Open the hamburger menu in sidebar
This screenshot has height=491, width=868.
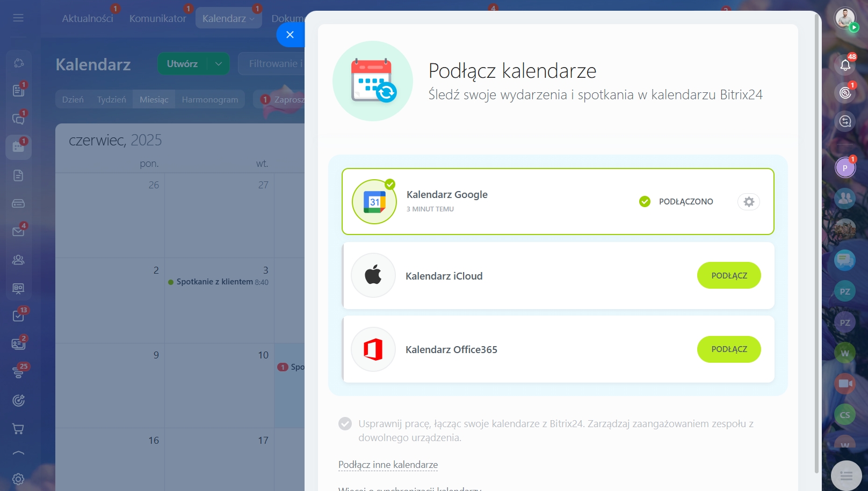18,18
